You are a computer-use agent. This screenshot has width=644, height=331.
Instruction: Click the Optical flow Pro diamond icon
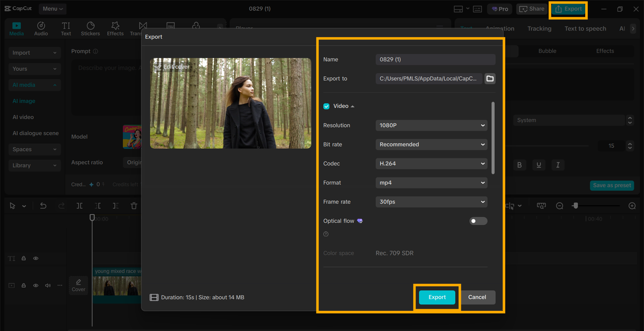360,221
